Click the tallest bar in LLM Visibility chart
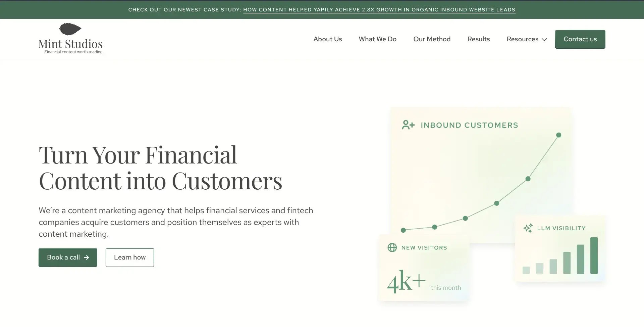 (x=594, y=255)
